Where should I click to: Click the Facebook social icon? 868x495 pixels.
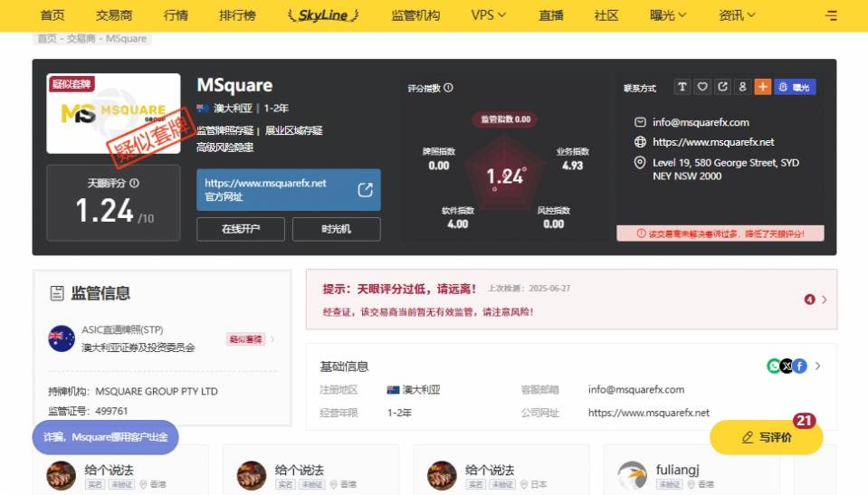(800, 366)
